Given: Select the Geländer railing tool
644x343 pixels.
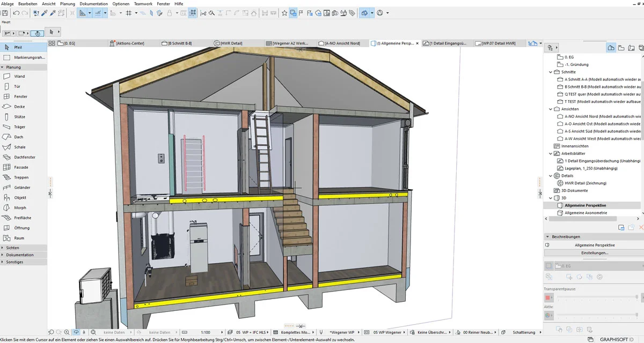Looking at the screenshot, I should pos(22,188).
